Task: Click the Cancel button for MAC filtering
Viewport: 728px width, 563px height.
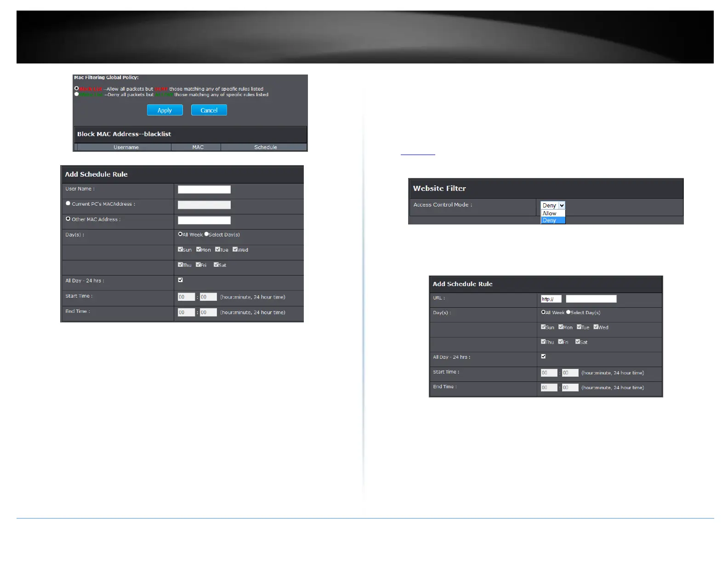Action: pos(209,110)
